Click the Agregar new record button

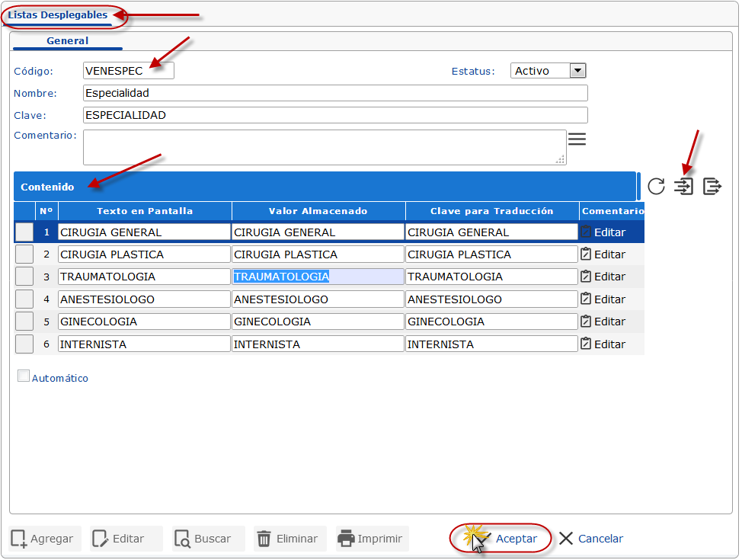pyautogui.click(x=43, y=539)
